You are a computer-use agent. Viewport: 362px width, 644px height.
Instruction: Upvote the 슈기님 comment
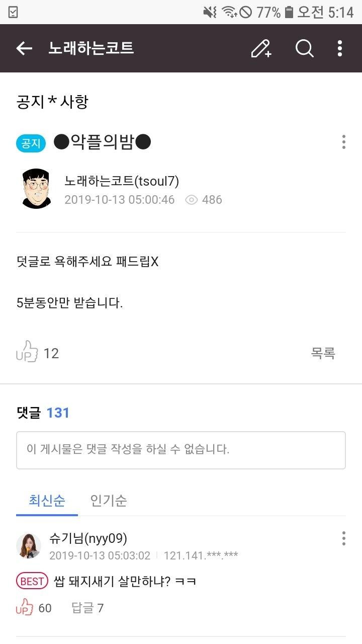[x=25, y=607]
